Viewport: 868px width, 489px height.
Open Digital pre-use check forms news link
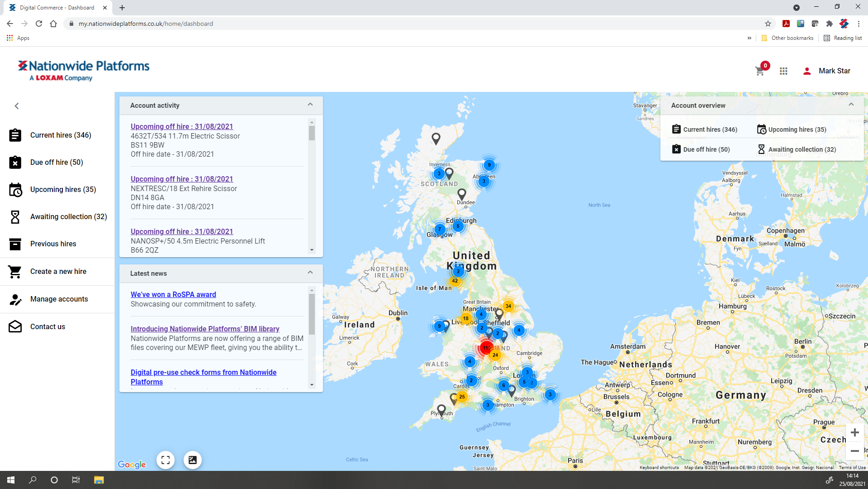pyautogui.click(x=204, y=377)
